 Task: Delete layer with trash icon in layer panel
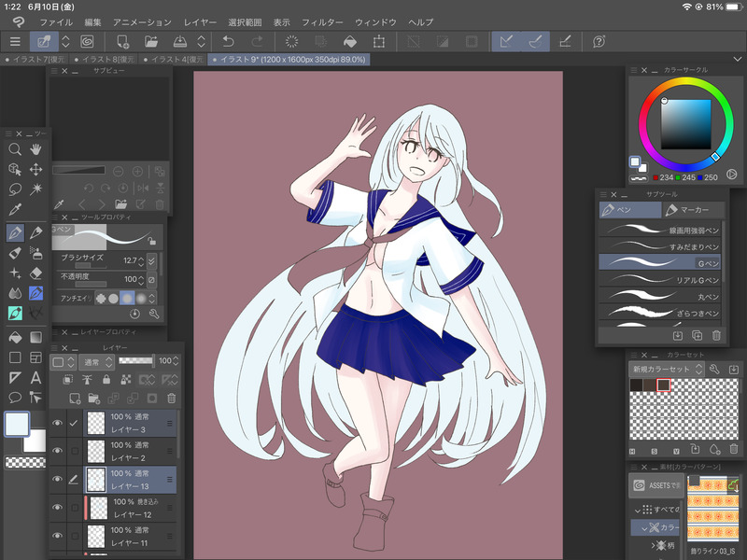click(x=172, y=399)
